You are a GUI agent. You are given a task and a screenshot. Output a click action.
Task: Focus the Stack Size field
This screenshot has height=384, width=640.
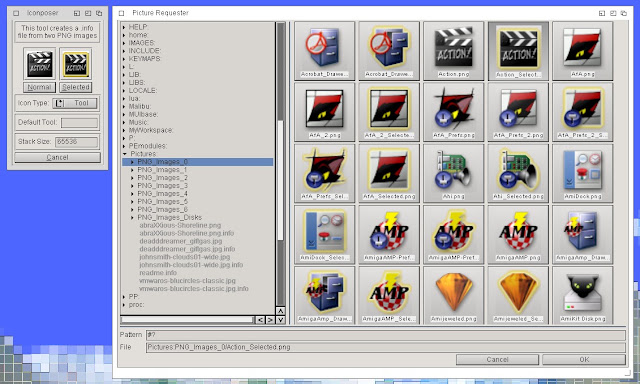[77, 142]
